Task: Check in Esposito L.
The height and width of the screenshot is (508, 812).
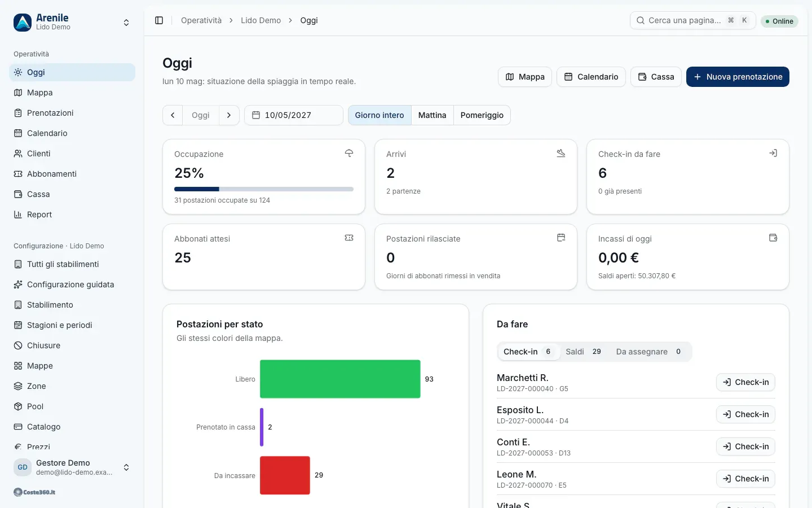Action: tap(745, 414)
